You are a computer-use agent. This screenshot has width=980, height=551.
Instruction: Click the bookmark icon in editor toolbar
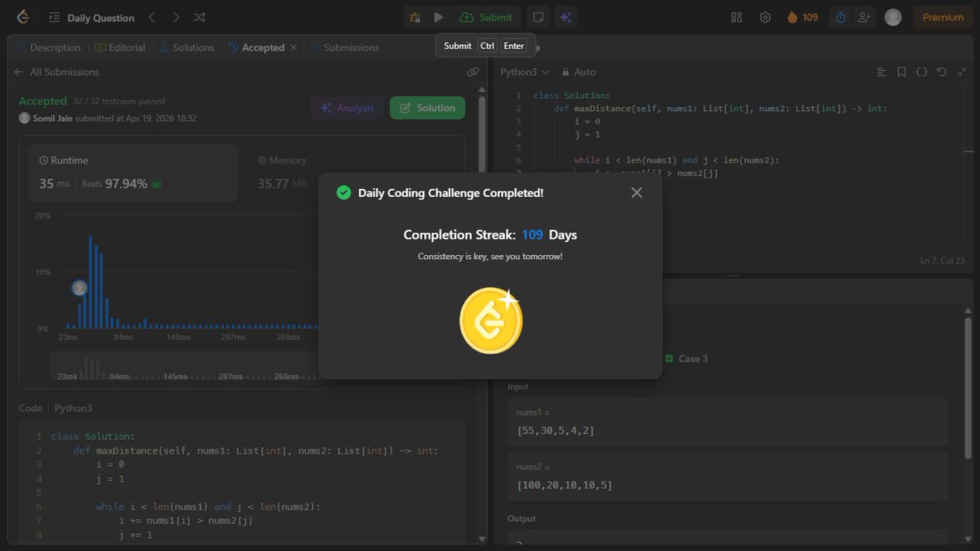pyautogui.click(x=902, y=72)
